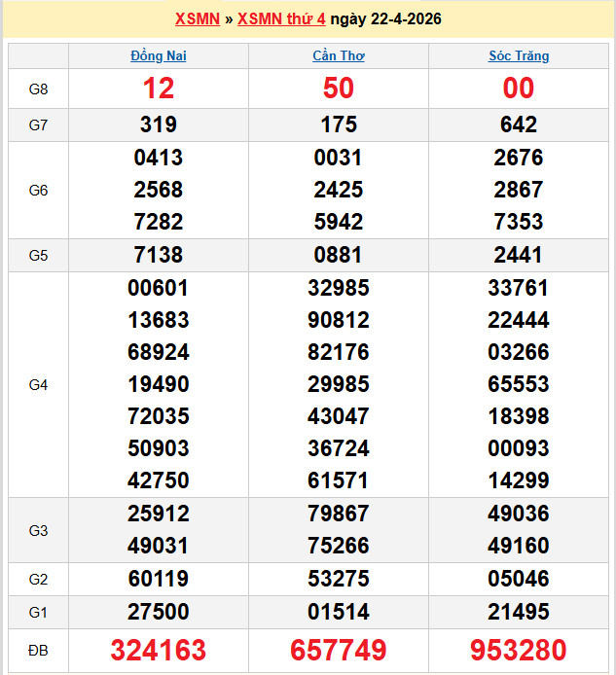
Task: Select Cần Thơ special prize 657749
Action: tap(339, 650)
